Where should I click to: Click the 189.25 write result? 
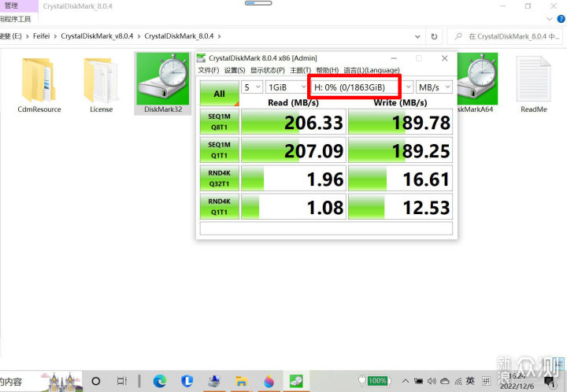[400, 150]
